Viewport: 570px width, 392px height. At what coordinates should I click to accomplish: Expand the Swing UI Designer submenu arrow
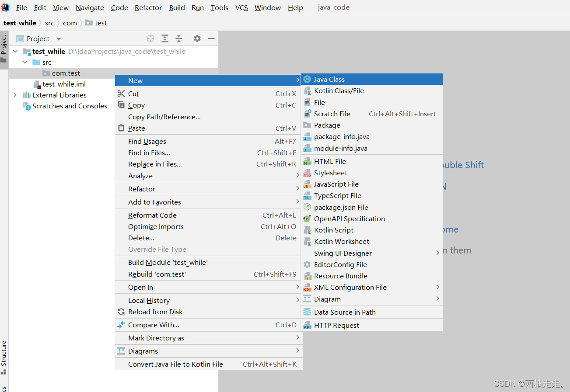tap(437, 253)
